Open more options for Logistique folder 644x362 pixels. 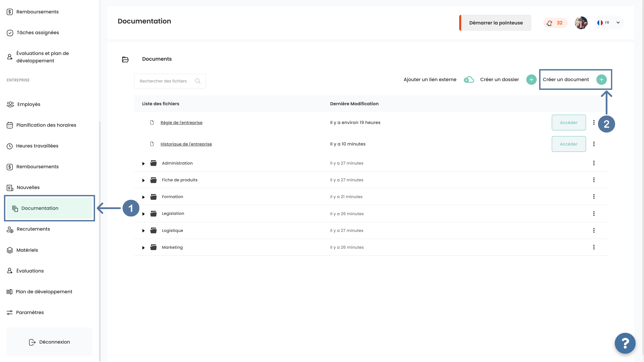[x=594, y=230]
